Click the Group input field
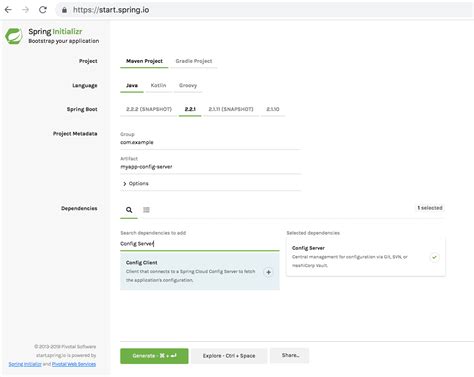This screenshot has width=474, height=377. tap(211, 142)
